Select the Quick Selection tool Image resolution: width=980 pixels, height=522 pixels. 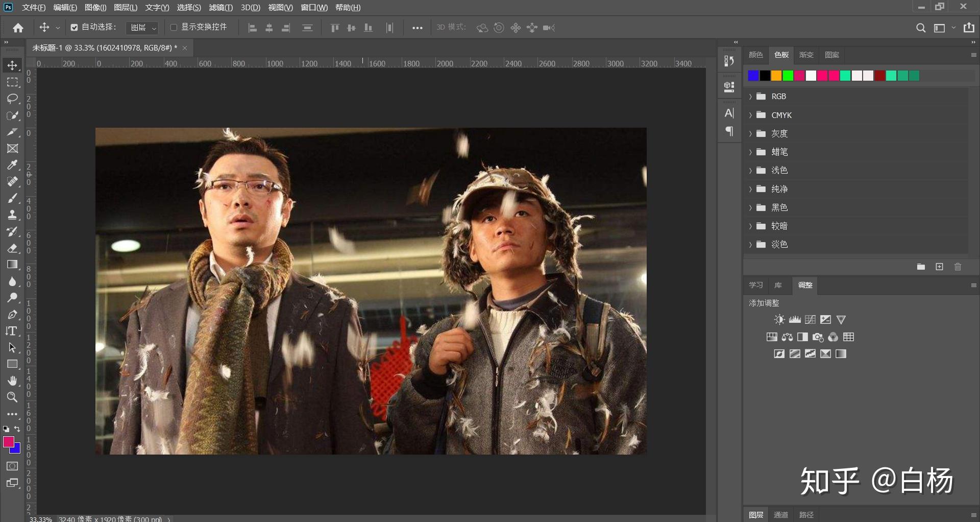(13, 115)
